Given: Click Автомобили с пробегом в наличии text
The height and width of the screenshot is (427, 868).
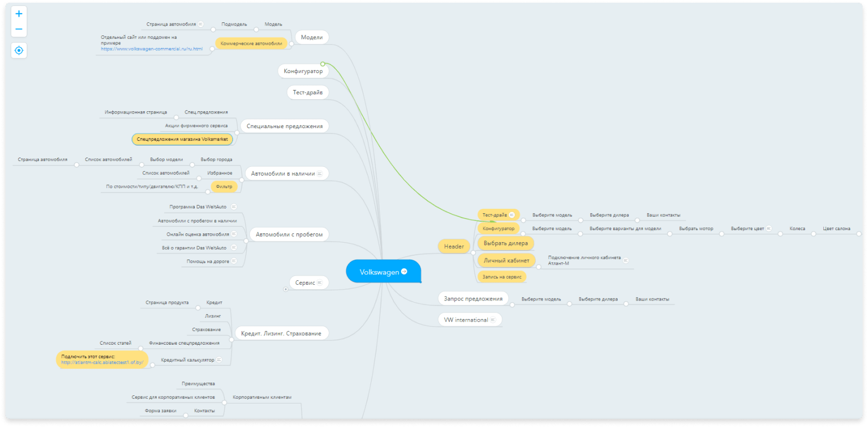Looking at the screenshot, I should tap(197, 221).
